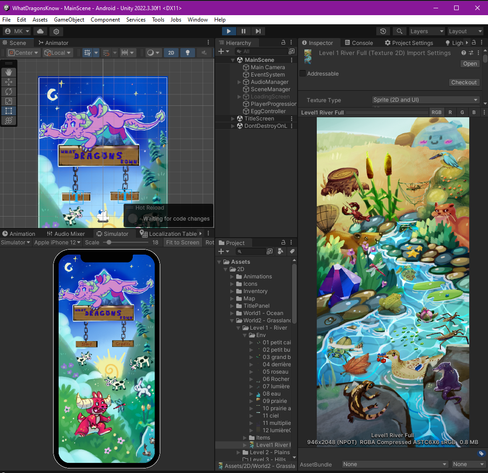
Task: Enable the Addressable checkbox
Action: [303, 74]
